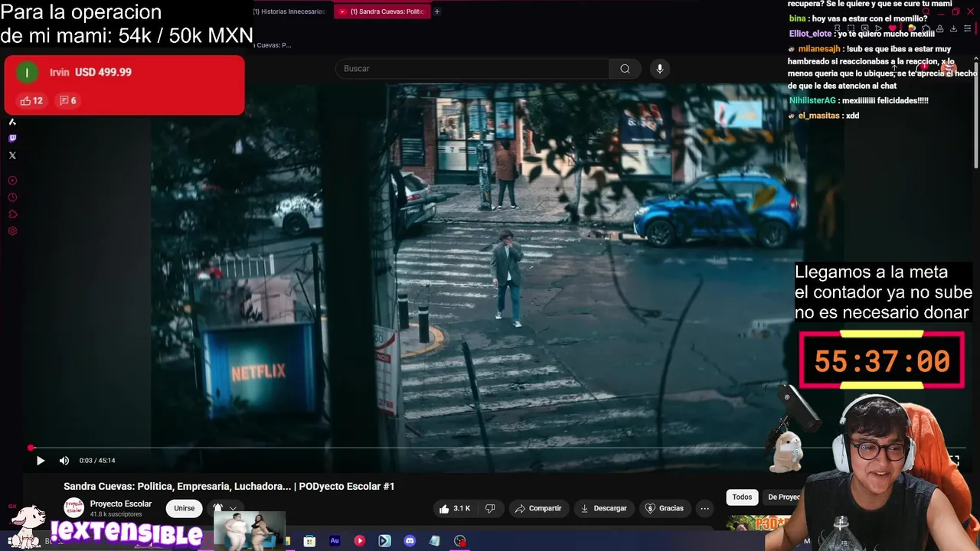Screen dimensions: 980x551
Task: Open X from the browser sidebar
Action: [x=12, y=155]
